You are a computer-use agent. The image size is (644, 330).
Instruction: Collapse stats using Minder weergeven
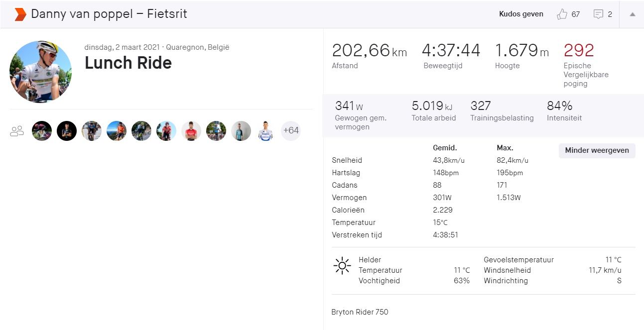pos(596,150)
